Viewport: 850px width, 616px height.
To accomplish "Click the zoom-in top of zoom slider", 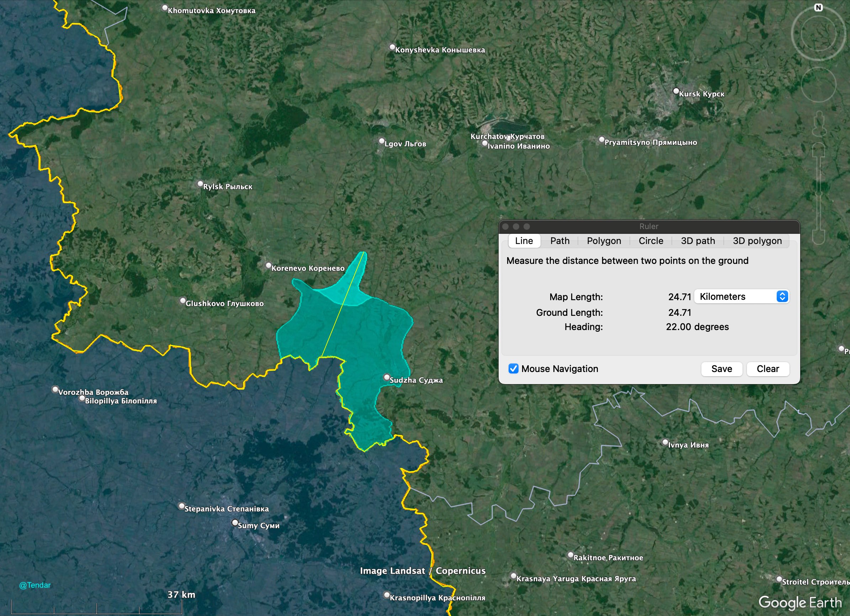I will pyautogui.click(x=819, y=150).
